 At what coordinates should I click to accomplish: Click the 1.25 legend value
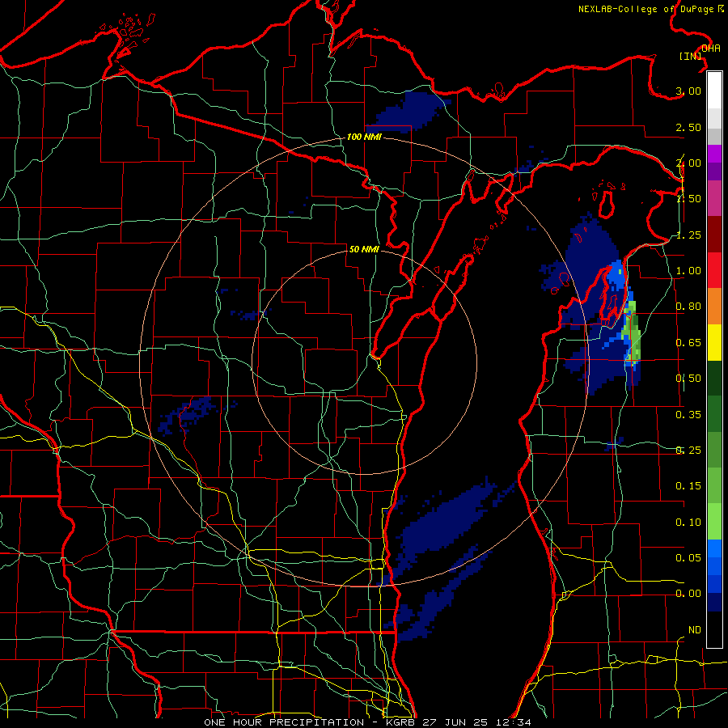(688, 235)
